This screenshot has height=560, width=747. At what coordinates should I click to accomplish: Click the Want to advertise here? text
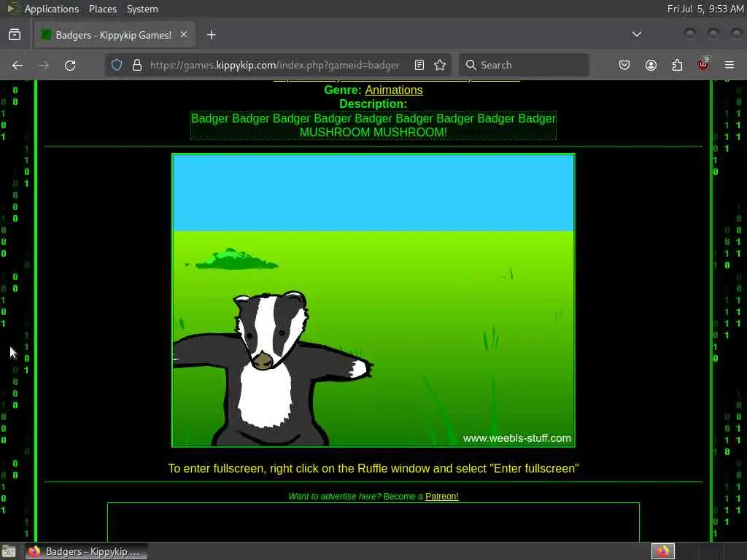point(335,496)
